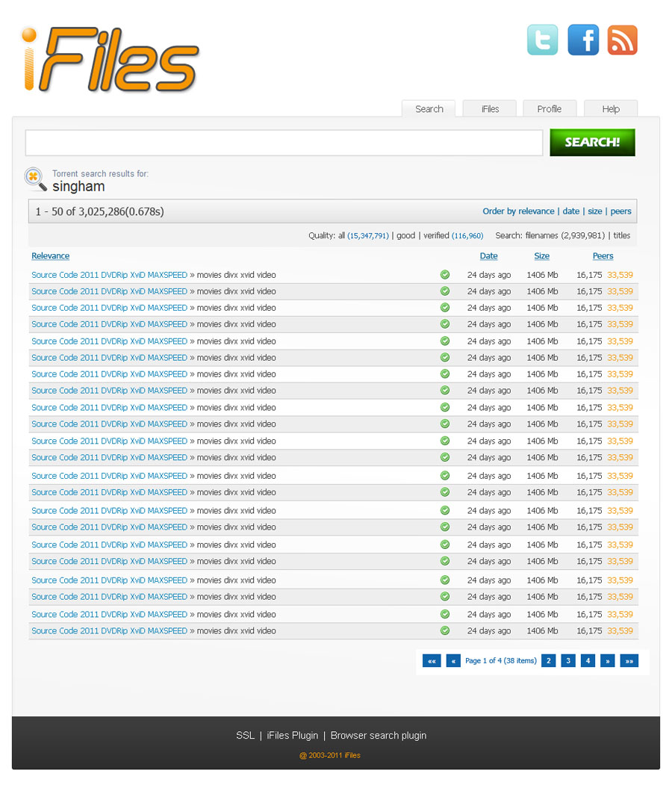Order results by peers link
This screenshot has height=788, width=672.
click(620, 211)
